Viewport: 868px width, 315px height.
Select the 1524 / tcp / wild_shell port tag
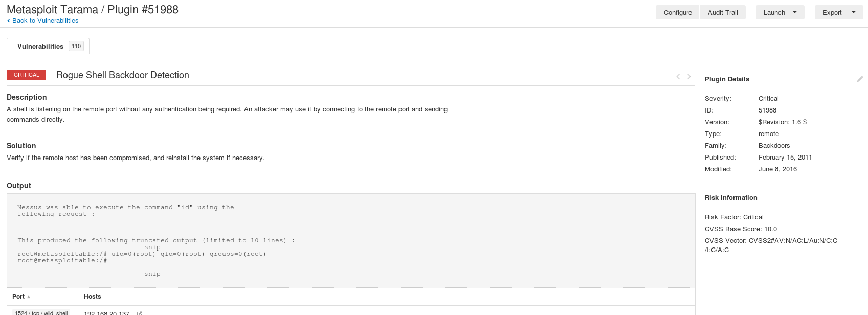tap(41, 312)
